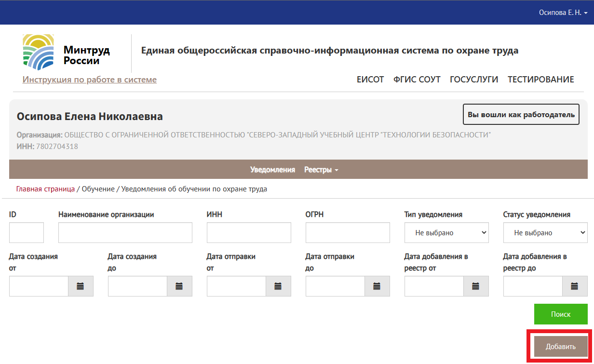
Task: Click the Дата отправки до date field
Action: [335, 286]
